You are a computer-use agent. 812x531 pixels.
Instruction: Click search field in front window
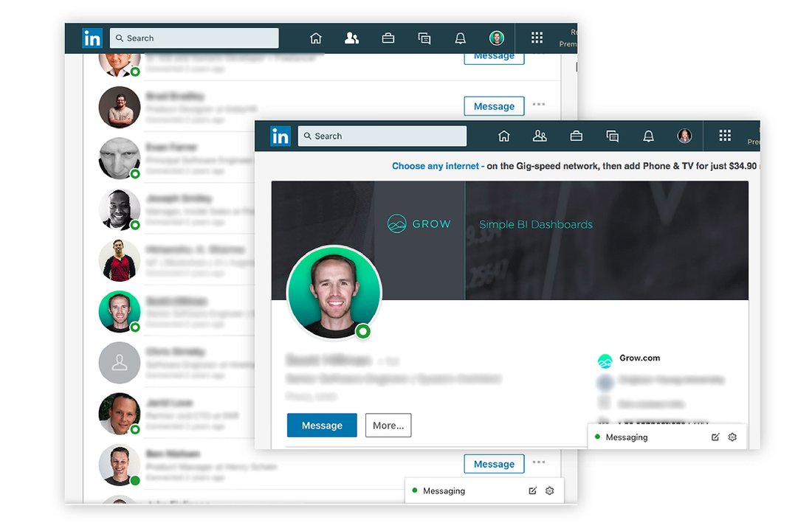click(x=382, y=136)
